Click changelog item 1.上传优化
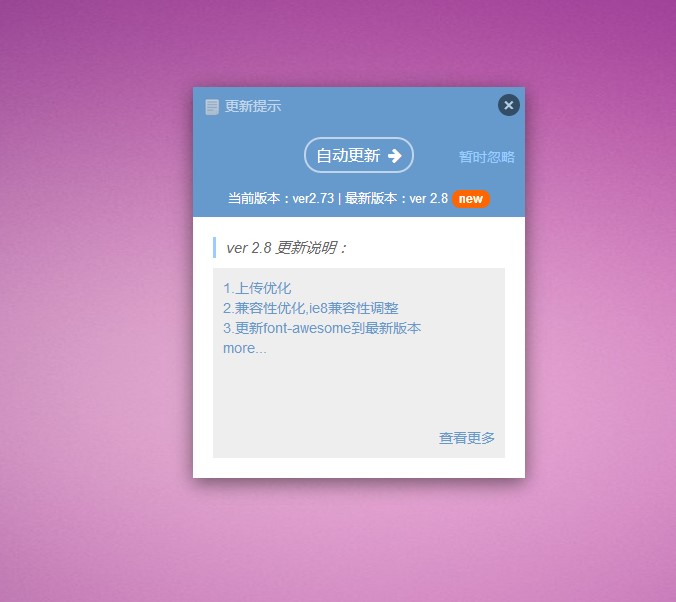 point(257,288)
